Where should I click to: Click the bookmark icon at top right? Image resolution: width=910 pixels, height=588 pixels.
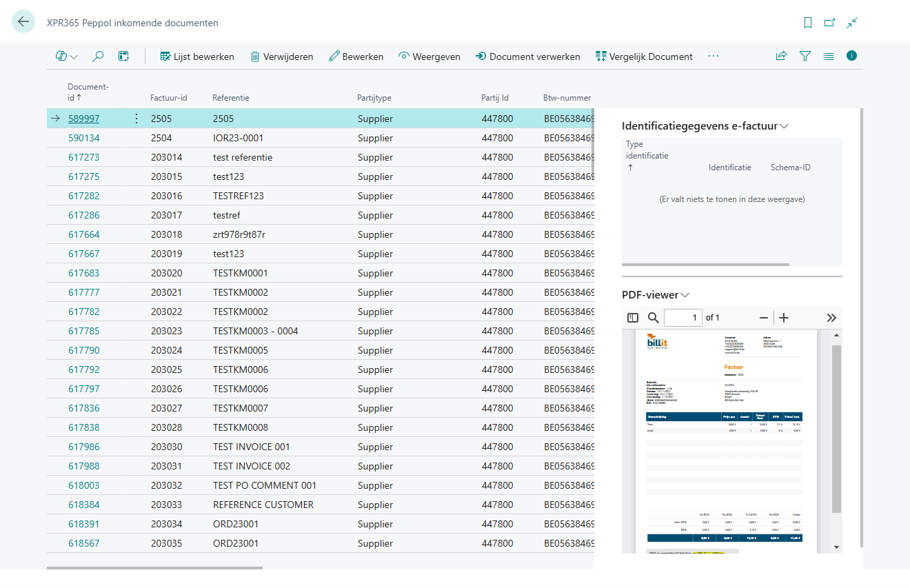tap(808, 23)
